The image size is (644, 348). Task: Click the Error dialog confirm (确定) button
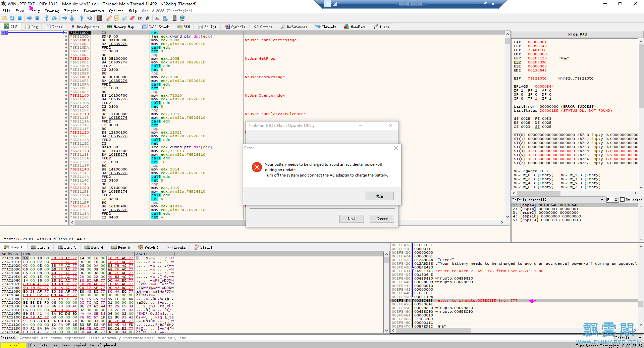pos(379,196)
